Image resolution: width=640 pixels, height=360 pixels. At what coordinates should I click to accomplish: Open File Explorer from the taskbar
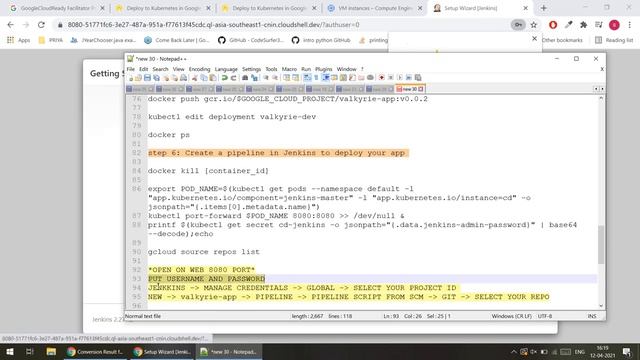click(51, 352)
